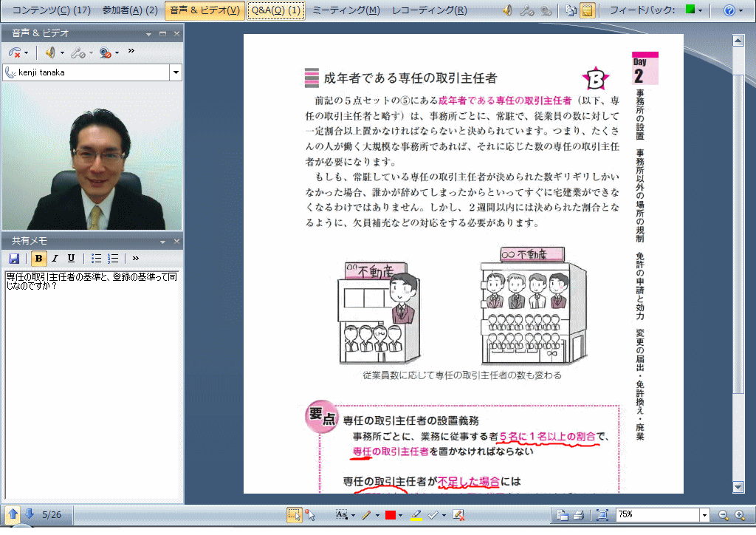Open the 参加者 (2) participants menu
The image size is (756, 535).
click(129, 10)
